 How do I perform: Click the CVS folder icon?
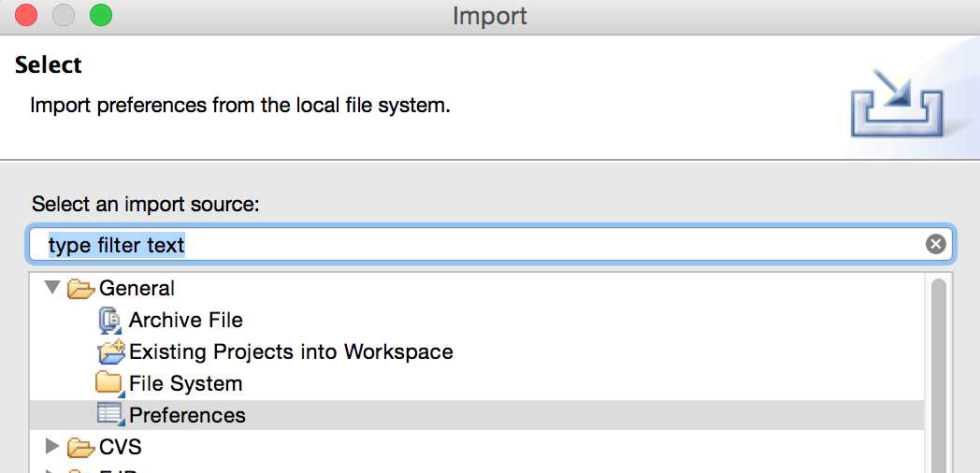(x=80, y=447)
